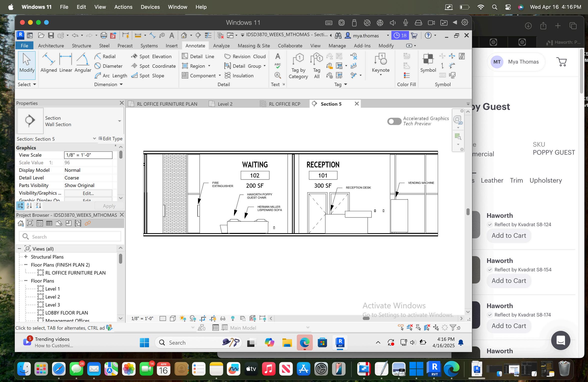Open the Tag All tool

click(x=316, y=66)
